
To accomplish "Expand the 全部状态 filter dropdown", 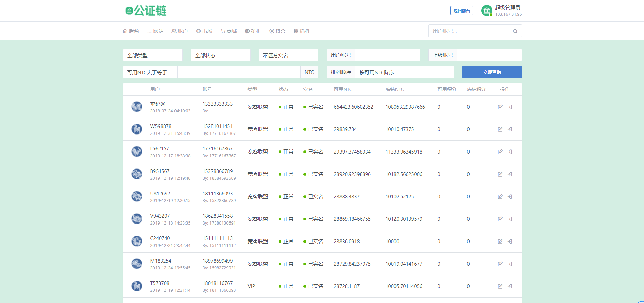I will pyautogui.click(x=221, y=55).
